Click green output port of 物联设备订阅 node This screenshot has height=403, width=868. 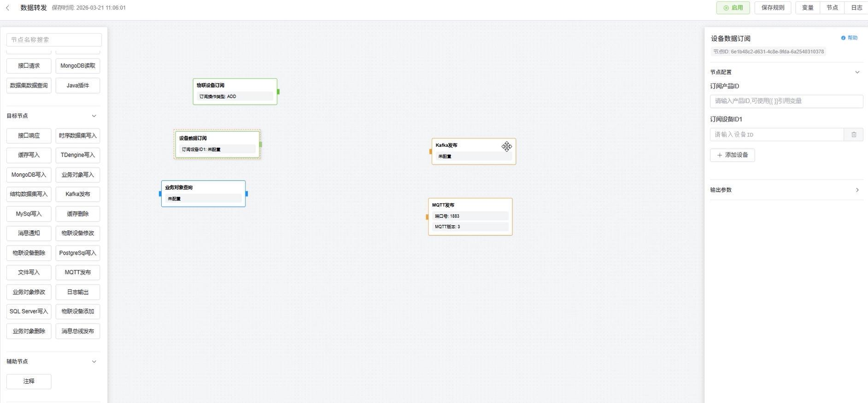tap(278, 92)
